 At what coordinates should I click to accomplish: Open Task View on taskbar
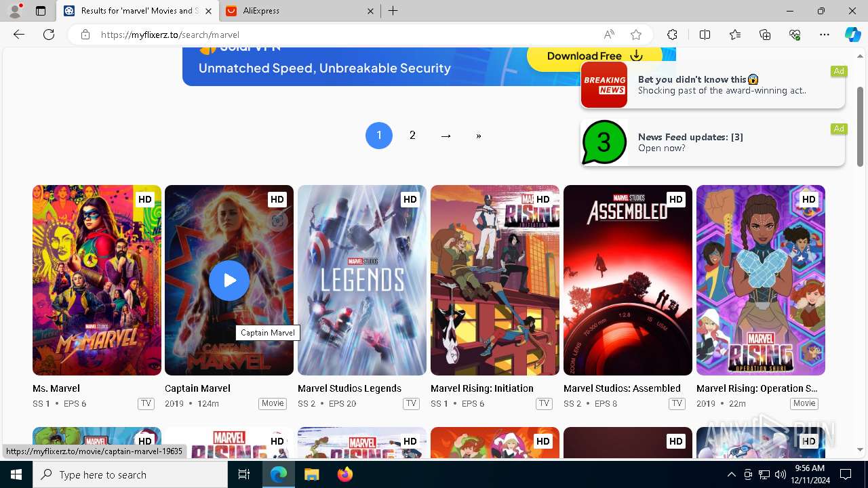(x=244, y=474)
